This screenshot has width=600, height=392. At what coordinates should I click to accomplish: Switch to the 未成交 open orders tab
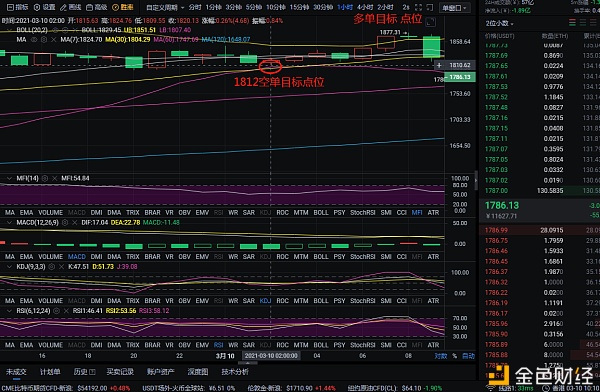(x=16, y=372)
